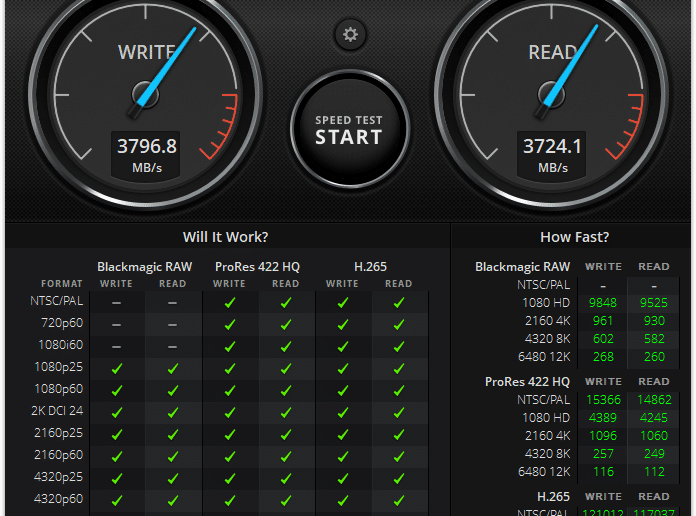Click the 2160p25 format row label

click(59, 433)
